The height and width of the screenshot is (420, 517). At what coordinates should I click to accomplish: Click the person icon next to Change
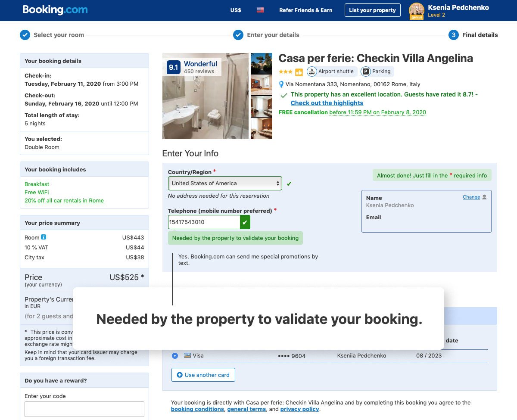[x=484, y=197]
